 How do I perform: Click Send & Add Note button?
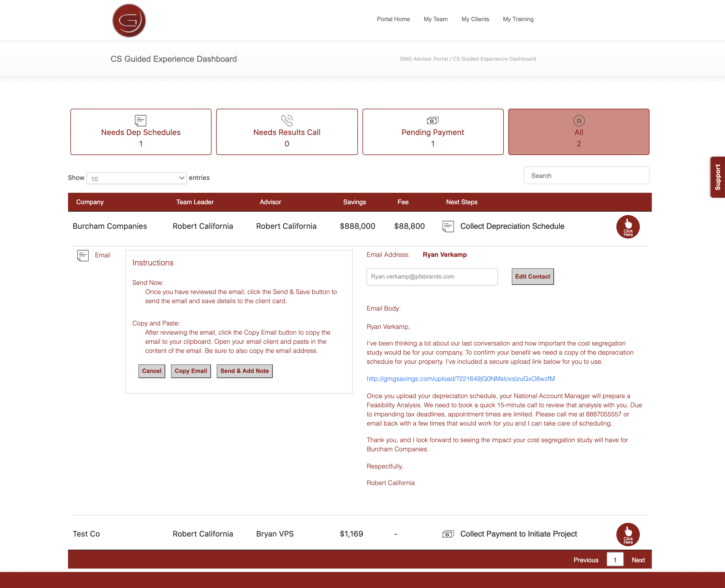point(244,371)
